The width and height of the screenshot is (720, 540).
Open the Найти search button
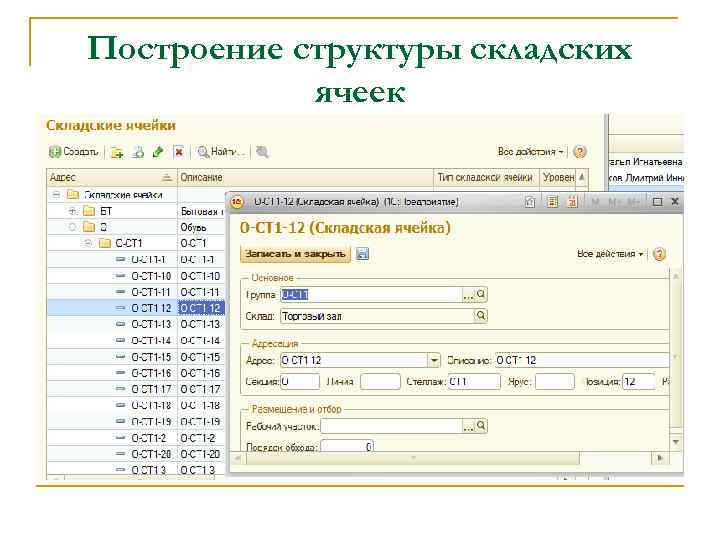coord(221,152)
